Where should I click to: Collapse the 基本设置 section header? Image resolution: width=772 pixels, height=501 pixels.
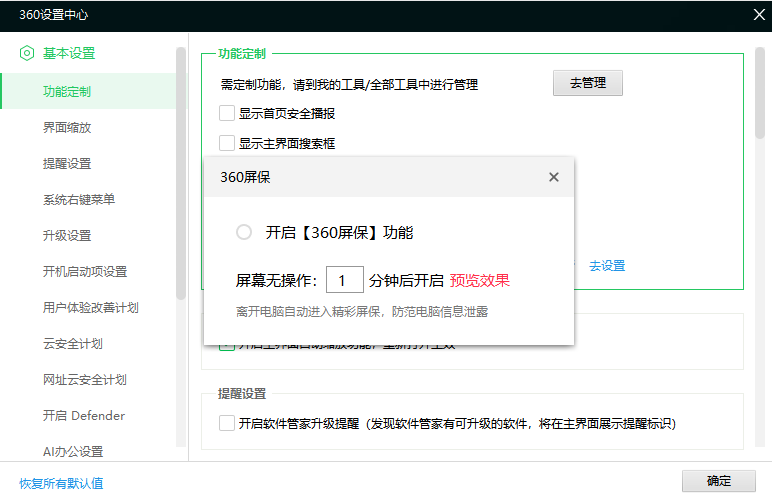coord(69,54)
